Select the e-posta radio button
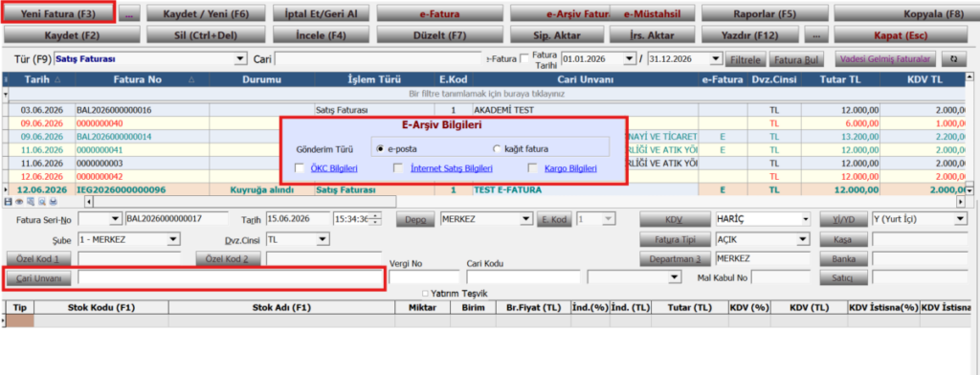This screenshot has height=375, width=980. coord(381,149)
